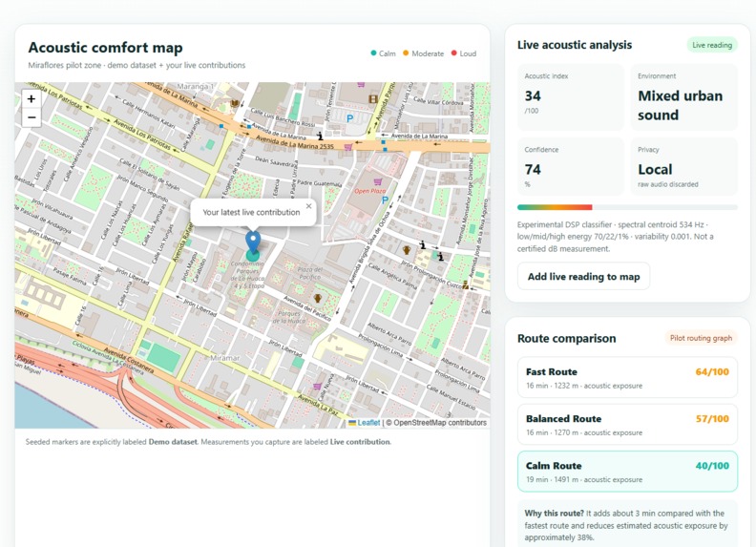Click the blue live contribution map pin
This screenshot has width=756, height=547.
(253, 242)
